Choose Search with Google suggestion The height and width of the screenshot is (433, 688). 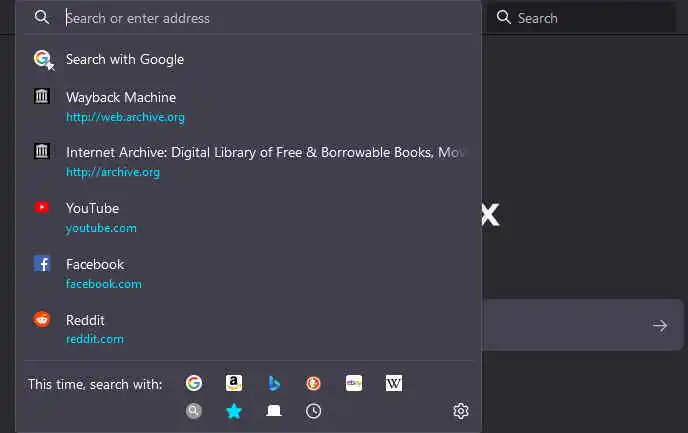pos(249,59)
